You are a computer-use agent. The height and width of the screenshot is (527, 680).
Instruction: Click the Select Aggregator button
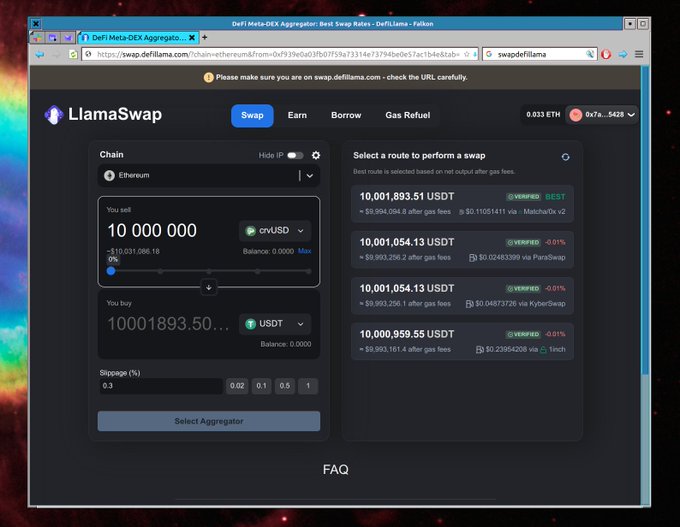coord(209,421)
